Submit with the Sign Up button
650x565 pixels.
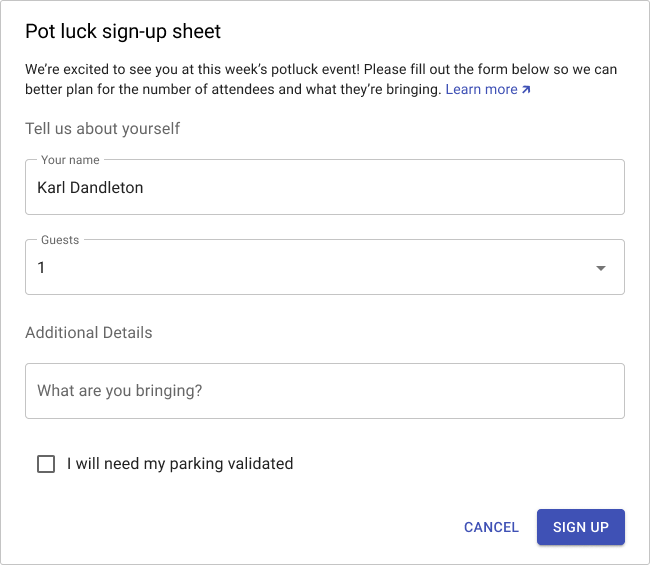tap(581, 527)
